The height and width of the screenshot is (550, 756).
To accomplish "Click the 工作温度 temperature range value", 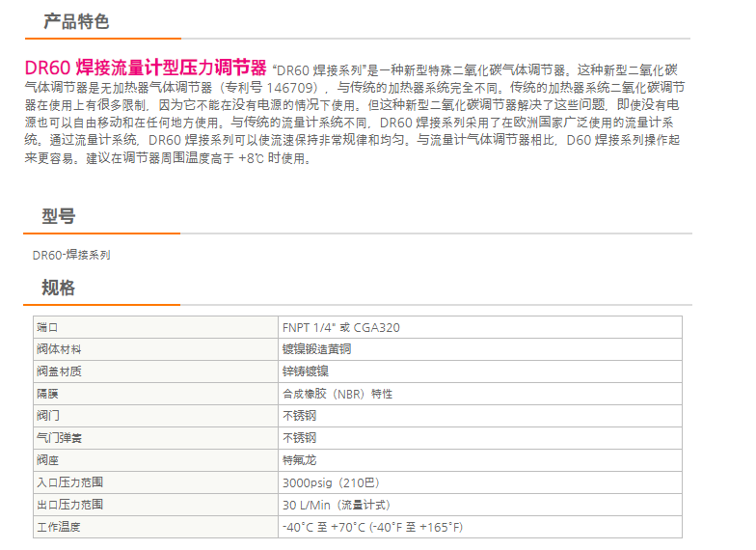I will pos(371,527).
